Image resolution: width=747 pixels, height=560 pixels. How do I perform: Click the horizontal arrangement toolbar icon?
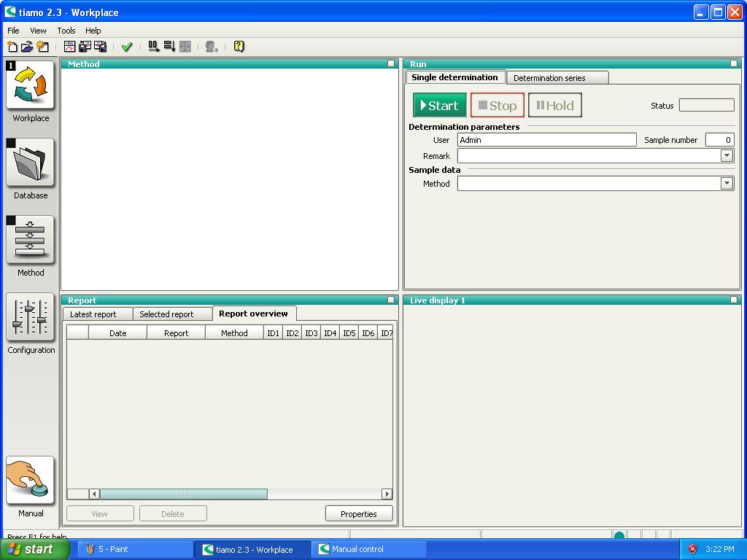pos(153,47)
